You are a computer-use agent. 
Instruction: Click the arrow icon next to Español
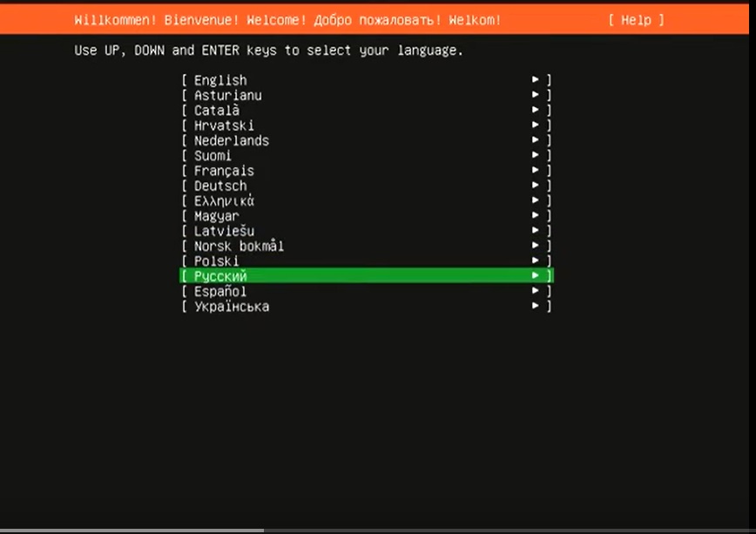coord(535,290)
